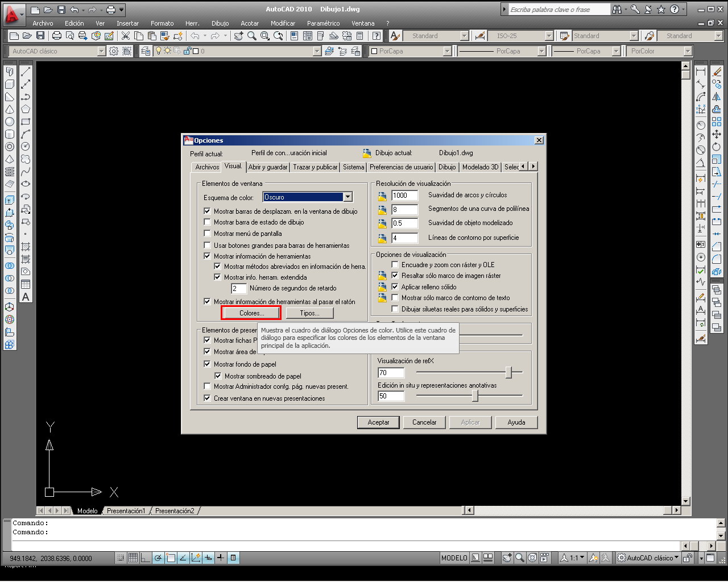Viewport: 728px width, 582px height.
Task: Select the Helix modeling tool
Action: point(10,172)
